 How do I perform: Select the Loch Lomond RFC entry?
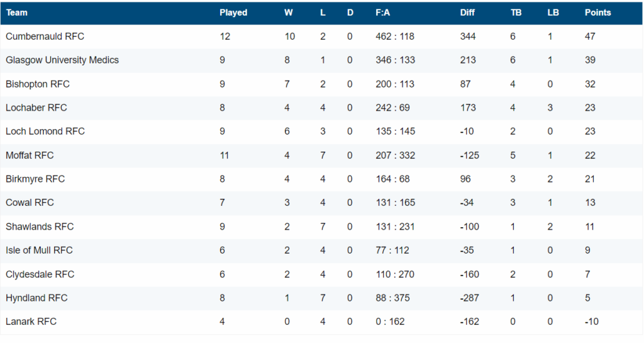point(45,132)
